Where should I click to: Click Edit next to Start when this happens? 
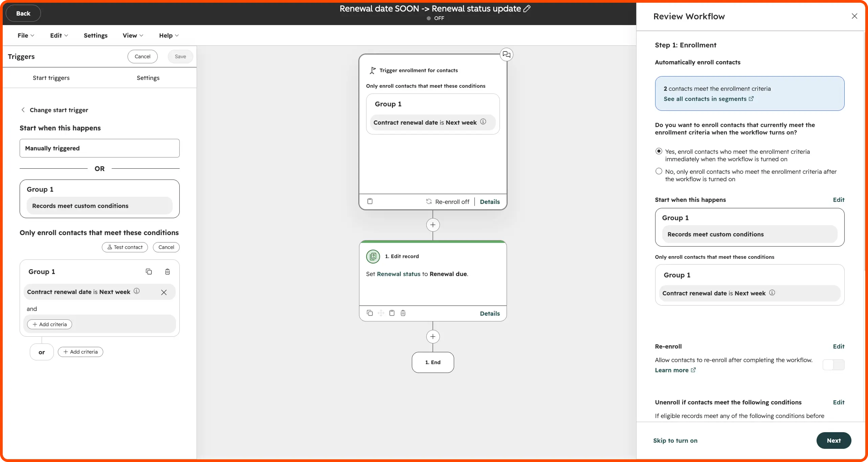[x=838, y=200]
